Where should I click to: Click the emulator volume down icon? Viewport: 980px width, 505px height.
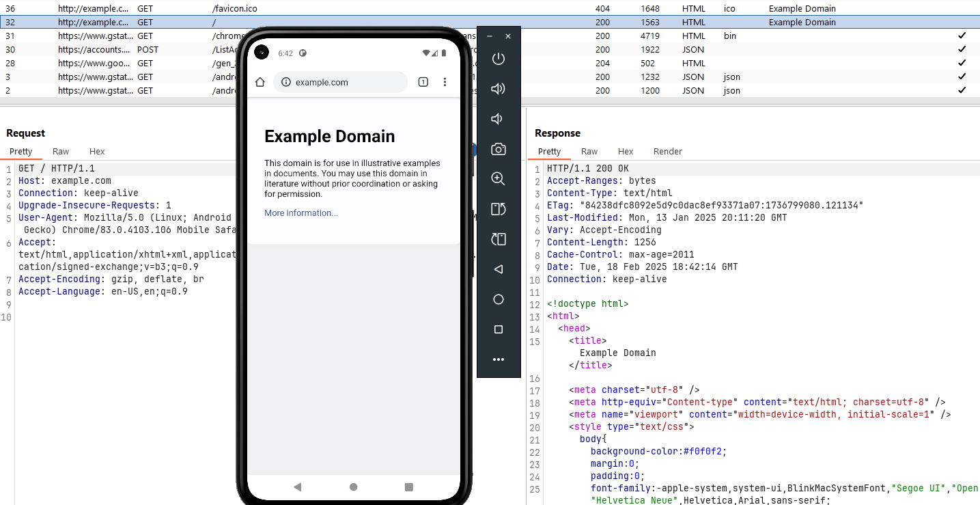pyautogui.click(x=498, y=119)
